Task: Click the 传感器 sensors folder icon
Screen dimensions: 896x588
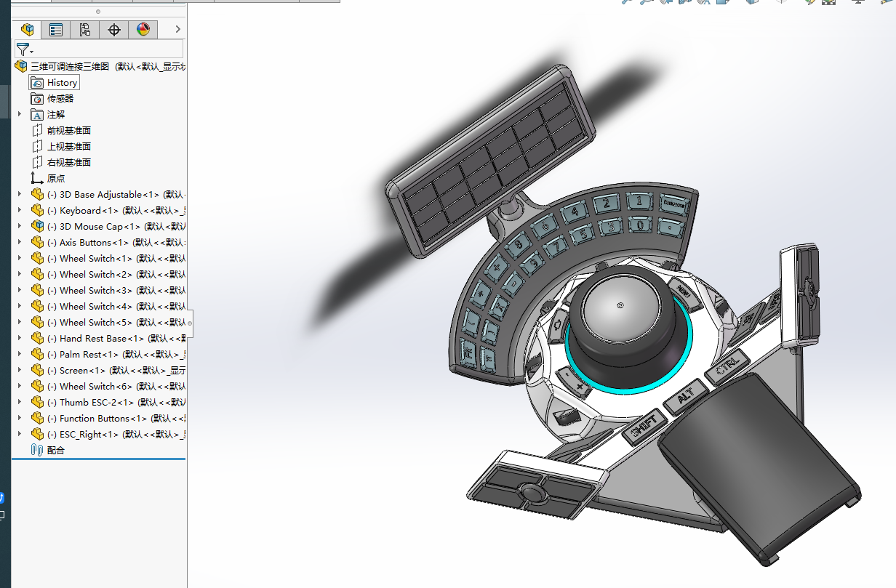Action: click(x=37, y=99)
